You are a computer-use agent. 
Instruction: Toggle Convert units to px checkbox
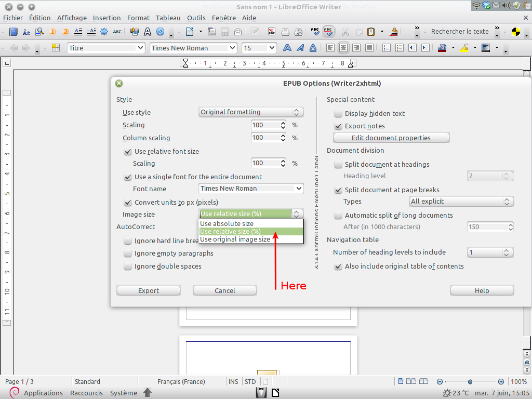click(x=128, y=203)
